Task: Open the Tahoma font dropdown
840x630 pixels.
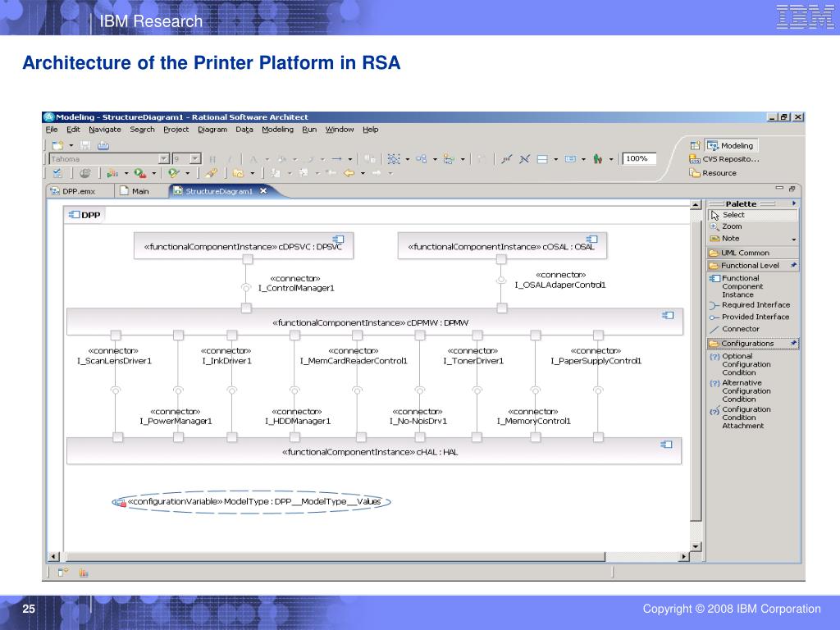Action: click(164, 158)
